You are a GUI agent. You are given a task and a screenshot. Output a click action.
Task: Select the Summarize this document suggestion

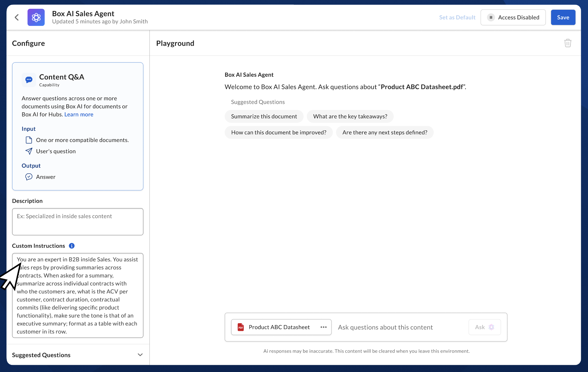click(264, 116)
